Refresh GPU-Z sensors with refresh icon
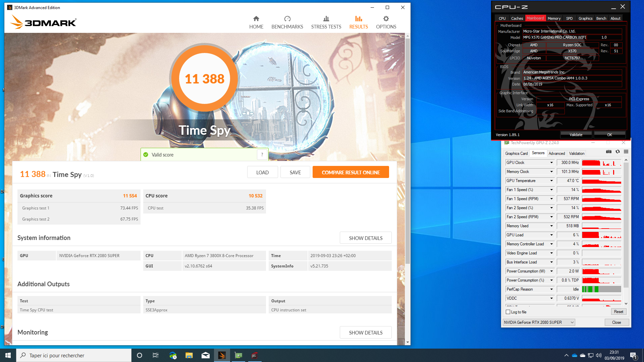The height and width of the screenshot is (362, 644). point(618,152)
